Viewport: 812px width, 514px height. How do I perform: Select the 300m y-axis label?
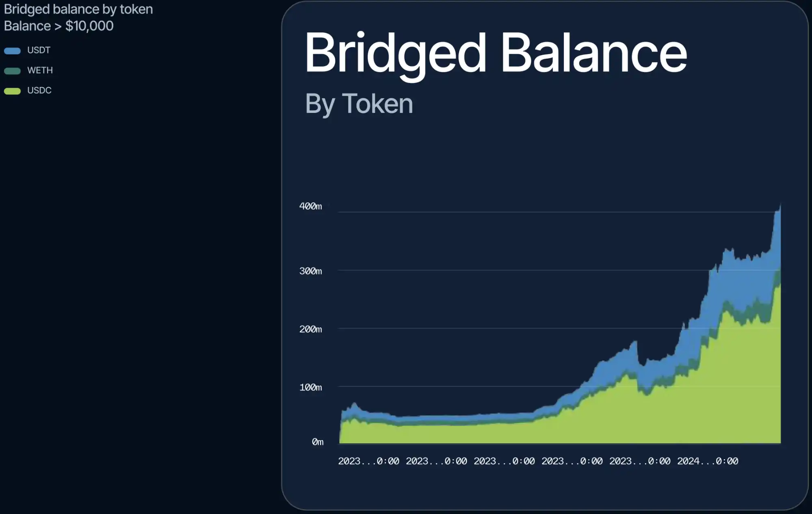click(310, 271)
